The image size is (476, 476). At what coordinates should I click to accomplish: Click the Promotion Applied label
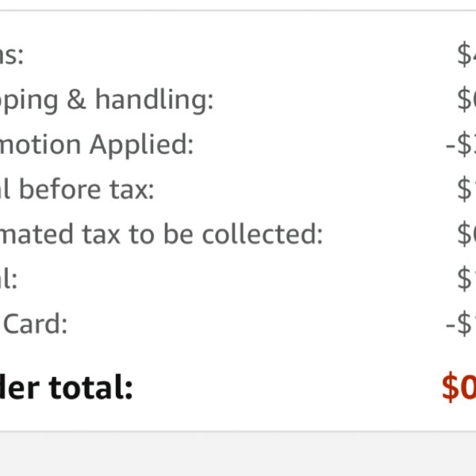pyautogui.click(x=97, y=146)
